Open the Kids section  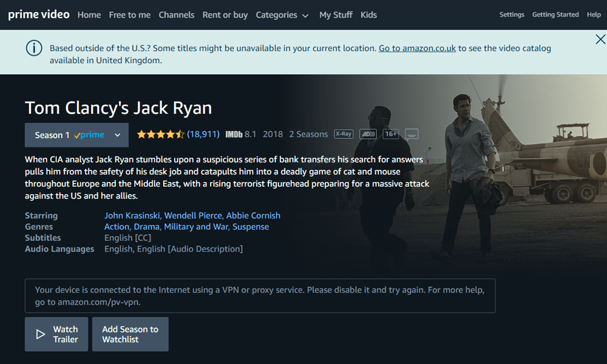(x=368, y=15)
